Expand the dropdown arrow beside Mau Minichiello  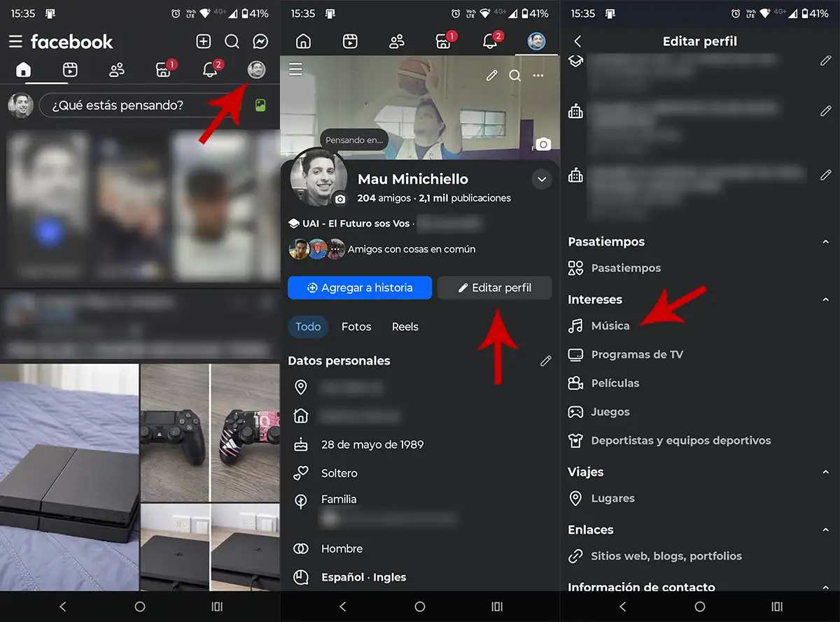coord(541,180)
